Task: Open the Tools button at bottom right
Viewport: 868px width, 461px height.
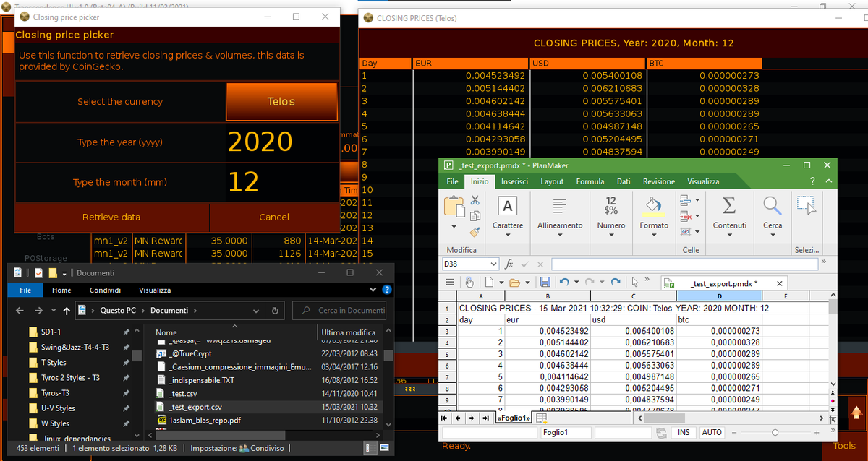Action: 844,445
